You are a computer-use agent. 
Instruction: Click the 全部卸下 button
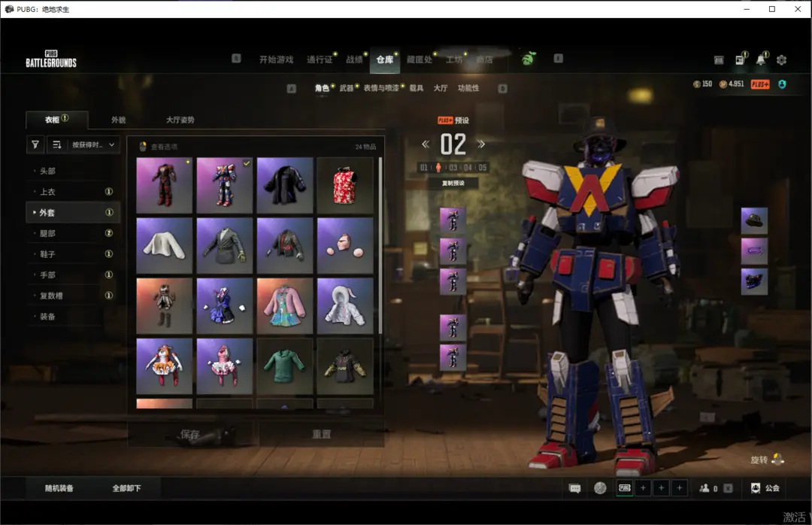127,488
